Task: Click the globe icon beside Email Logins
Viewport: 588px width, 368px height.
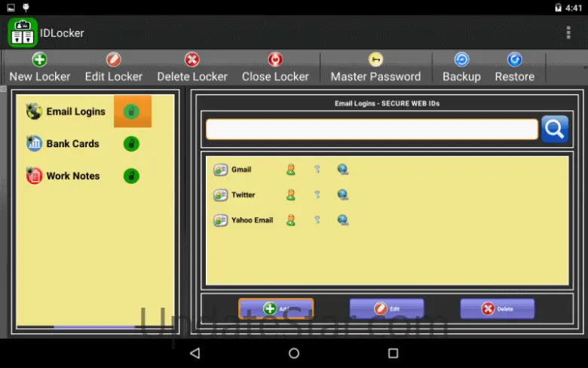Action: (x=34, y=112)
